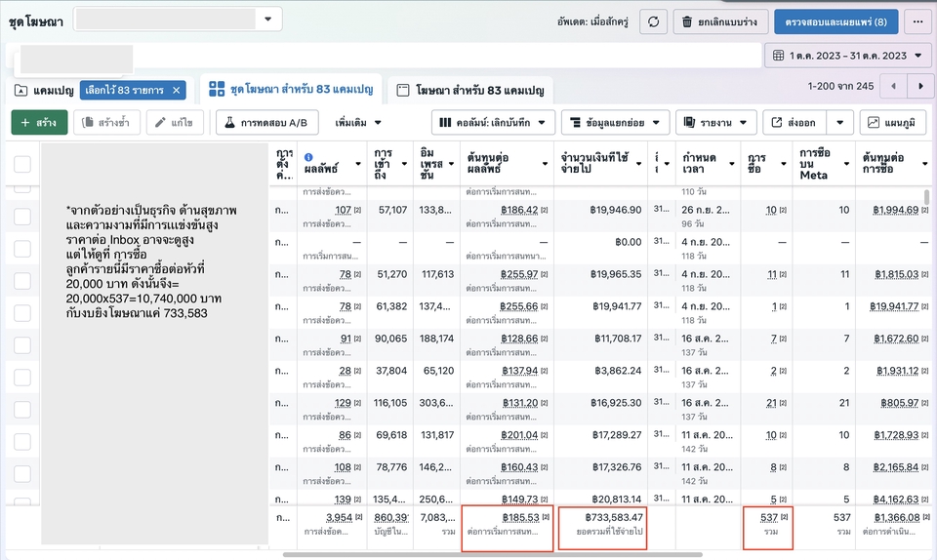Click the สร้างซ้ำ duplicate button
Screen dimensions: 937x560
pyautogui.click(x=106, y=122)
